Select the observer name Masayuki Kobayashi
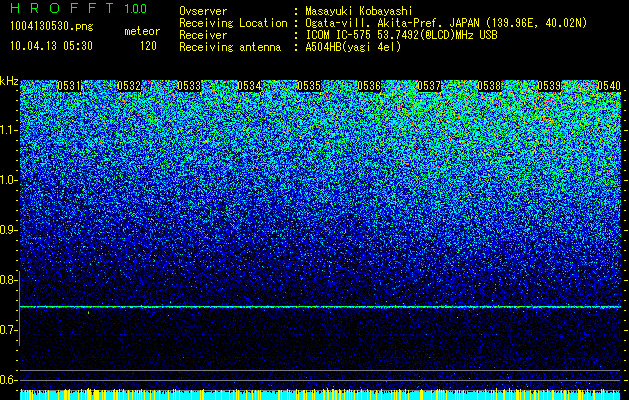Viewport: 629px width, 400px height. 359,11
